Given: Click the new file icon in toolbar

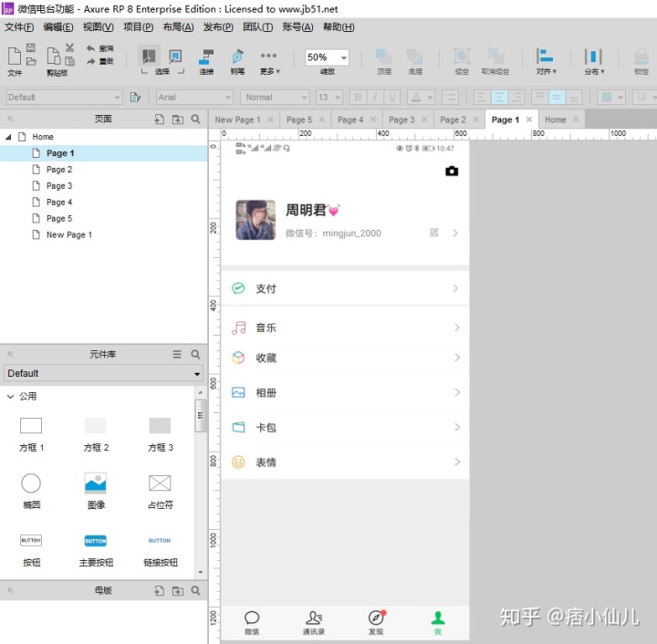Looking at the screenshot, I should click(x=15, y=56).
